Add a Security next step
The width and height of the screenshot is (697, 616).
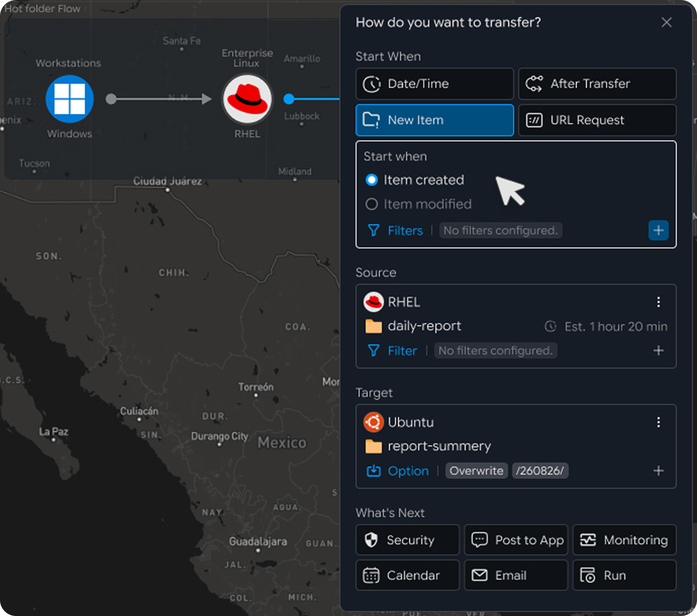tap(408, 540)
